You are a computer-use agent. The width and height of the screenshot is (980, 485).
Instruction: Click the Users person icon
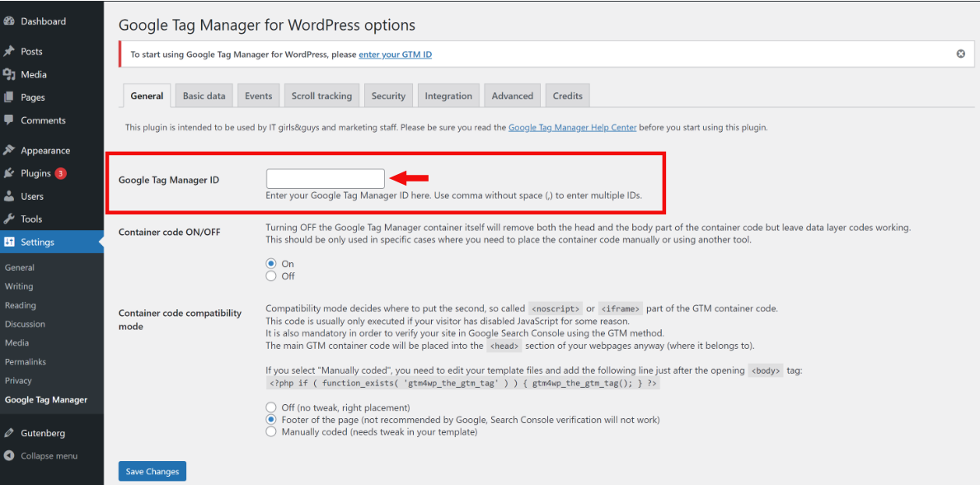coord(9,196)
